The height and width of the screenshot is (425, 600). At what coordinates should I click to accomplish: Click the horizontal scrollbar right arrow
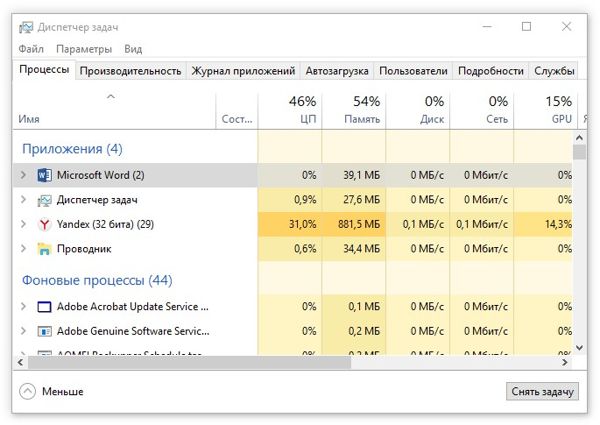click(x=565, y=362)
